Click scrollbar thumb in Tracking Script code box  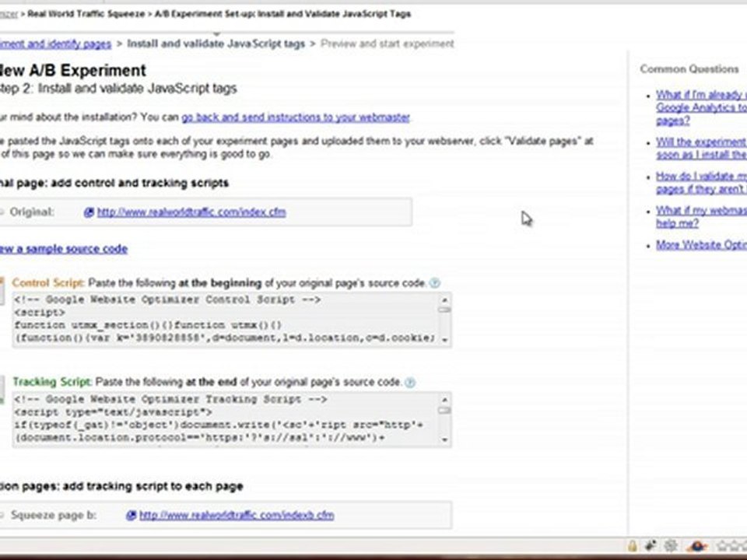(444, 411)
